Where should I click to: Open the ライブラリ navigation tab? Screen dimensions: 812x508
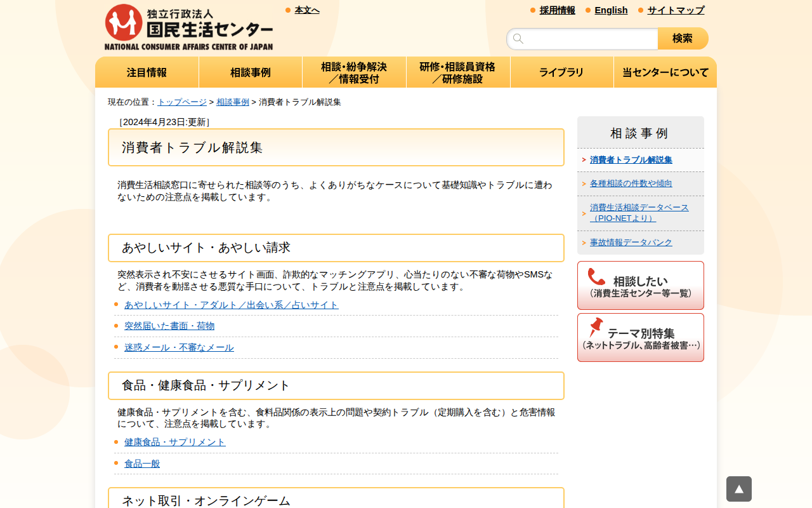[561, 72]
